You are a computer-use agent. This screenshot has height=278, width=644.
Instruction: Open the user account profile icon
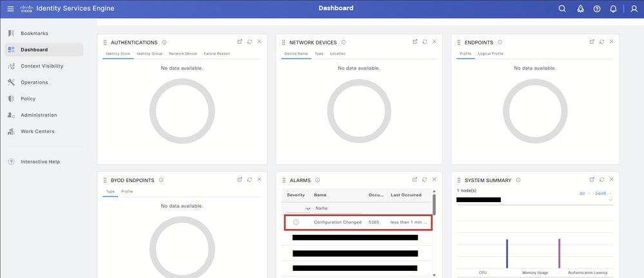click(634, 8)
